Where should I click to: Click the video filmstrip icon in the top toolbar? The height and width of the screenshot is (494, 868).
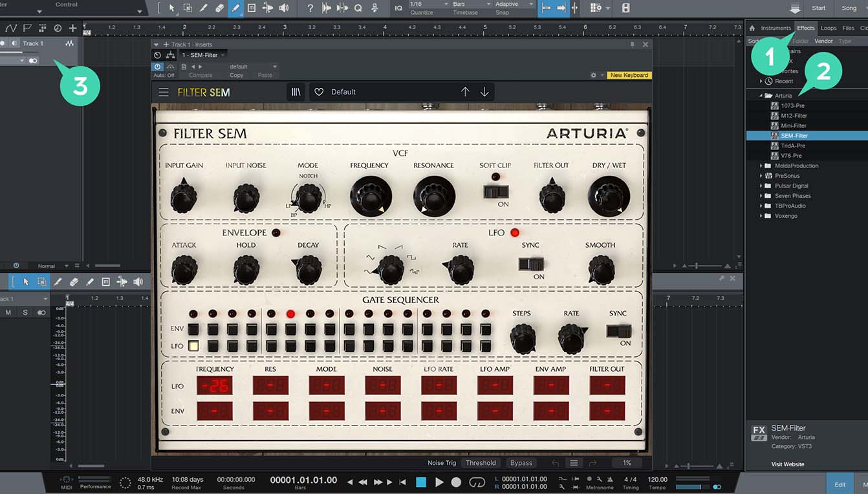[626, 8]
